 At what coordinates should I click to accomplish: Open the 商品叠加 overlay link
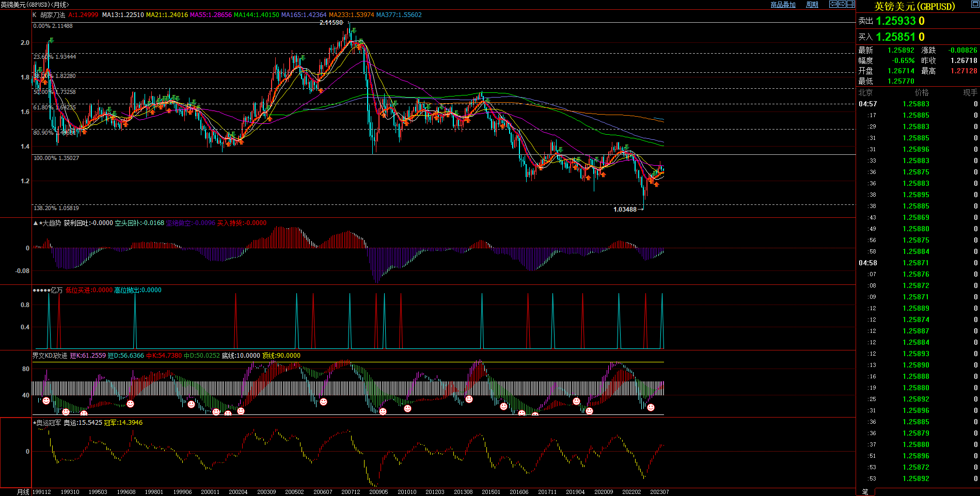click(783, 5)
